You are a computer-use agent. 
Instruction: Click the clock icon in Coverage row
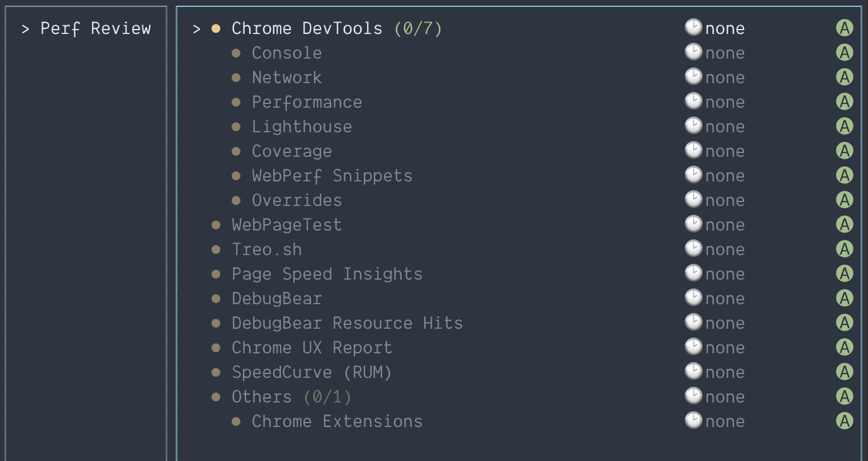point(693,151)
